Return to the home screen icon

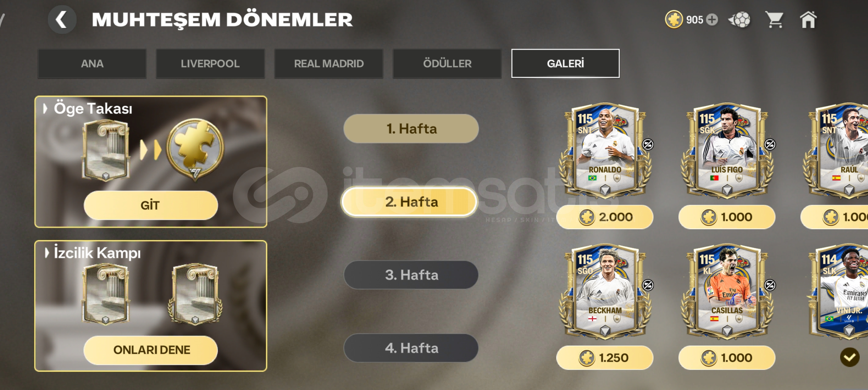pos(808,19)
